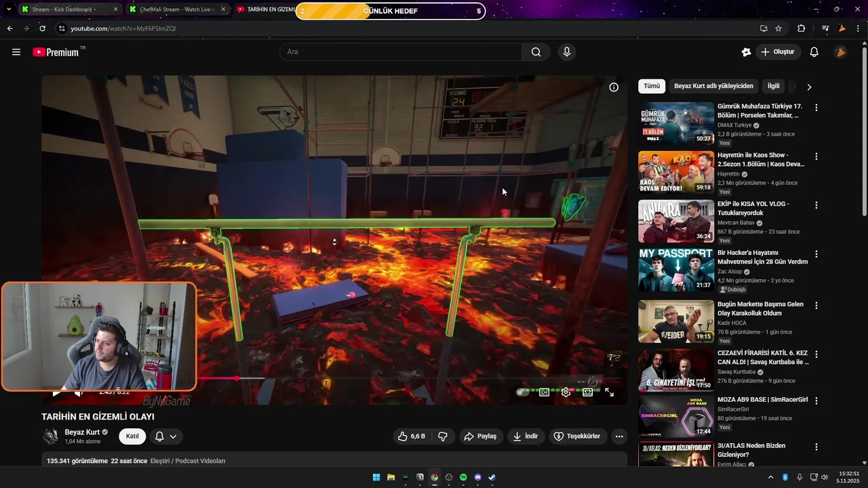Open Bugün Markette Başıma Gelen video title
Screen dimensions: 868x488
click(760, 308)
